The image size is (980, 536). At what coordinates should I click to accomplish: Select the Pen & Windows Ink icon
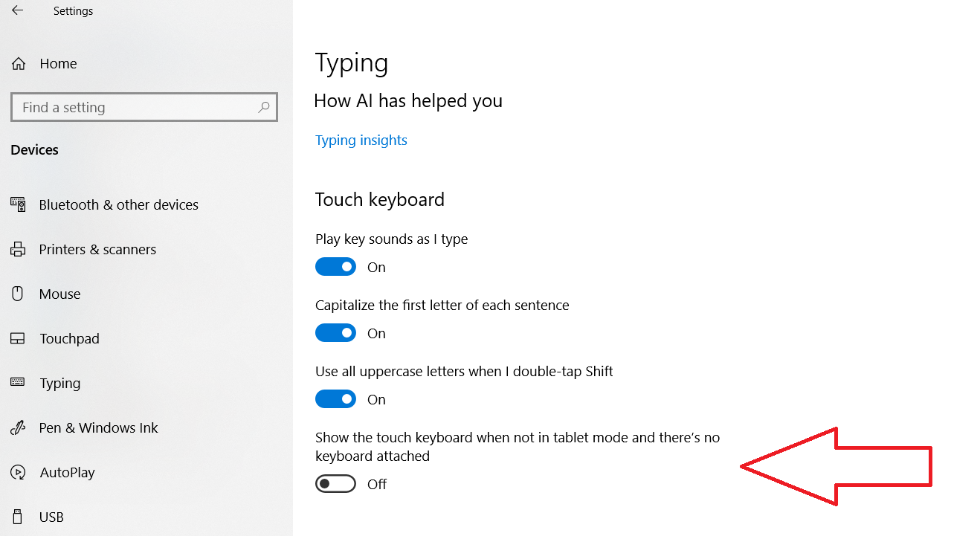coord(17,427)
